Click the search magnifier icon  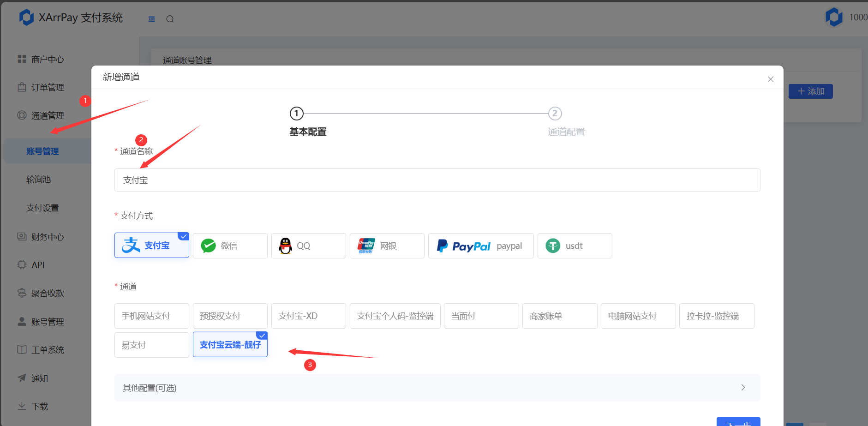(170, 19)
